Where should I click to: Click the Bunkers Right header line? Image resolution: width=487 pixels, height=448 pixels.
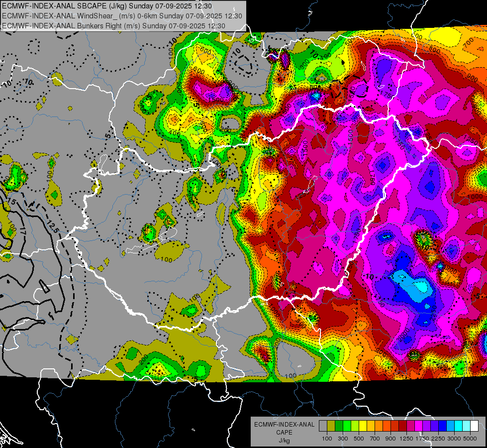[x=113, y=26]
